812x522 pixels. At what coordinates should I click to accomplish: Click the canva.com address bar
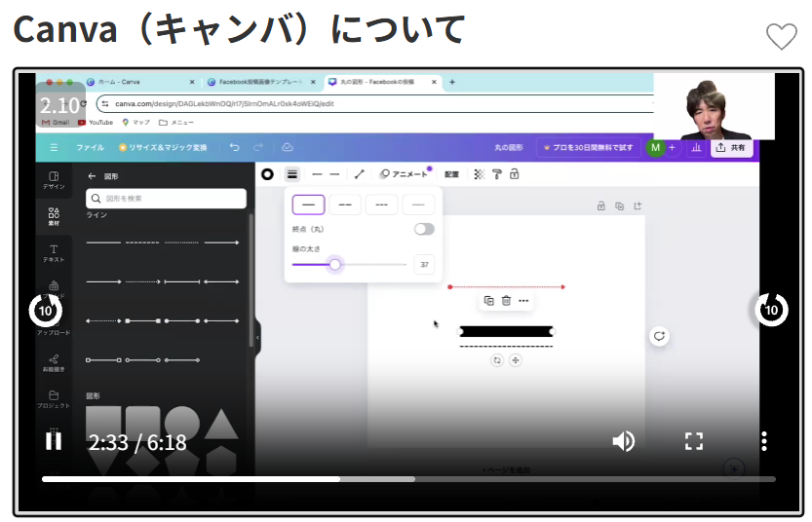[x=375, y=103]
